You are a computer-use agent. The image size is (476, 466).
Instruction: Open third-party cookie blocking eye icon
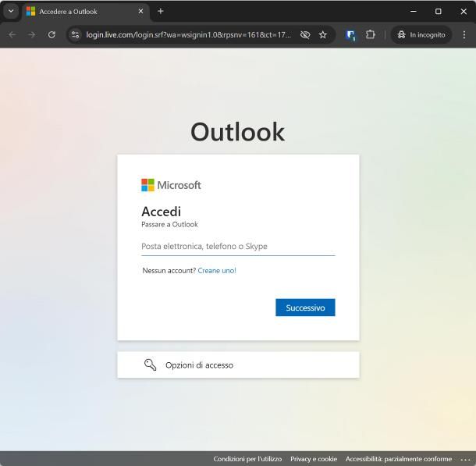(305, 35)
